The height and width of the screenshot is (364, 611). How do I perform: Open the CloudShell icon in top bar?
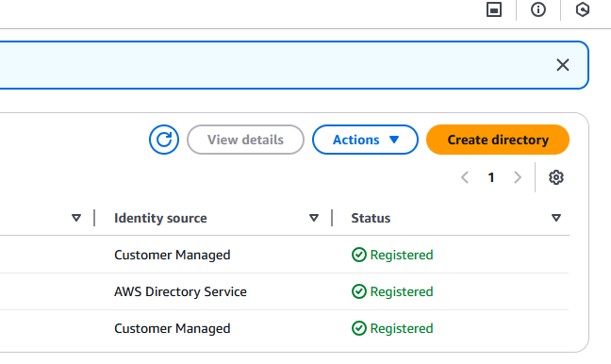[x=494, y=9]
